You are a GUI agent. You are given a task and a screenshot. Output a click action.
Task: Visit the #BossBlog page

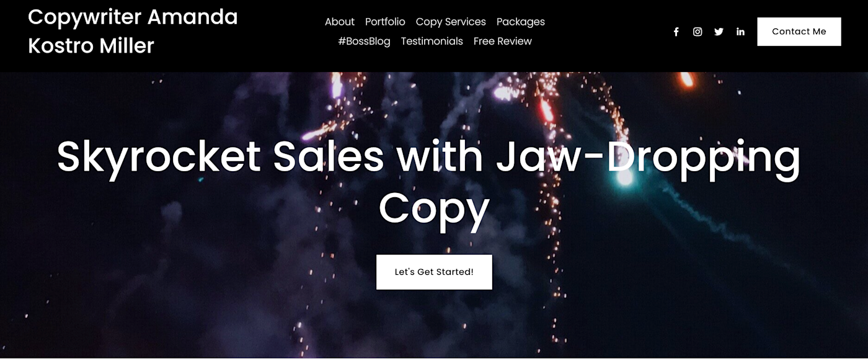click(x=364, y=41)
